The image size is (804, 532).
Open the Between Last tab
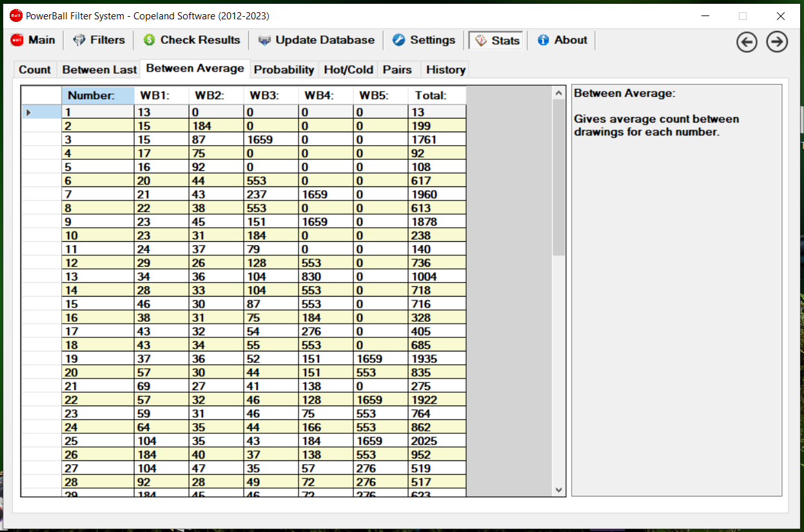coord(99,70)
